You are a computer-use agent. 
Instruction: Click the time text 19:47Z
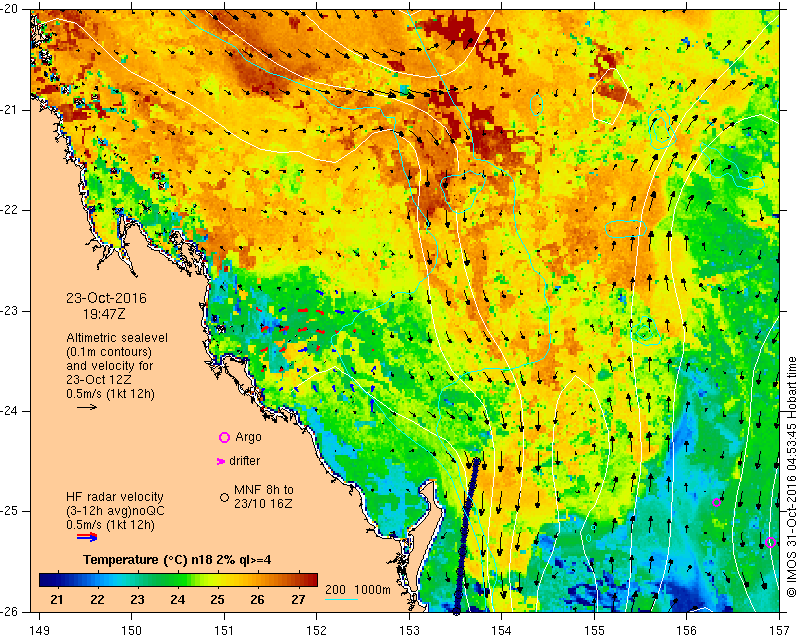(104, 314)
